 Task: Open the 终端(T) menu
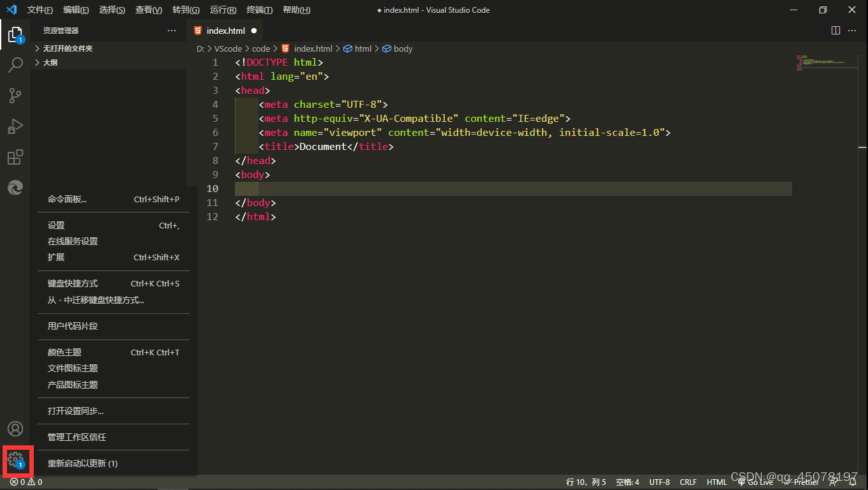point(260,10)
